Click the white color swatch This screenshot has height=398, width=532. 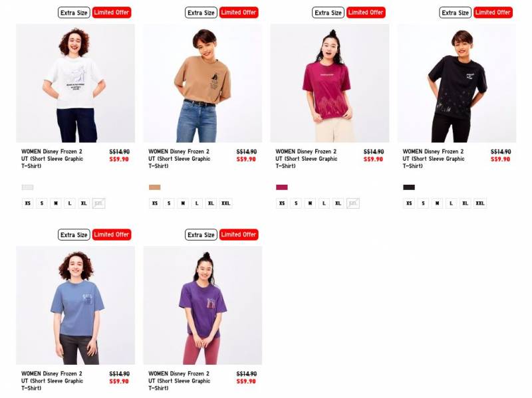[x=27, y=187]
